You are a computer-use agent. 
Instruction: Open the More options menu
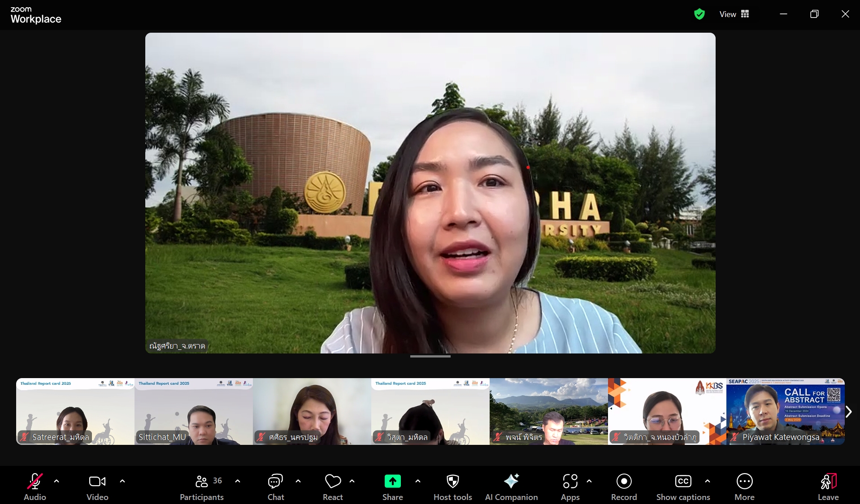click(744, 487)
